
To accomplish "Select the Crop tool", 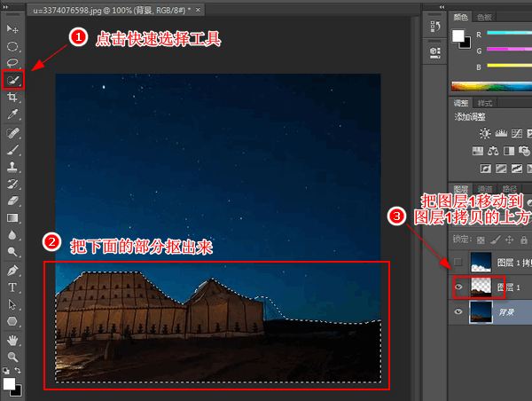I will tap(12, 98).
